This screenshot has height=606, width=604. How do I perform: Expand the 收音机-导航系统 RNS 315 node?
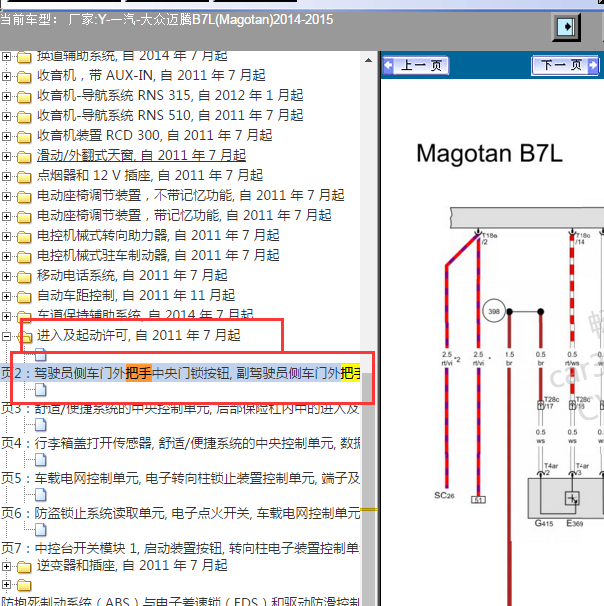[6, 96]
